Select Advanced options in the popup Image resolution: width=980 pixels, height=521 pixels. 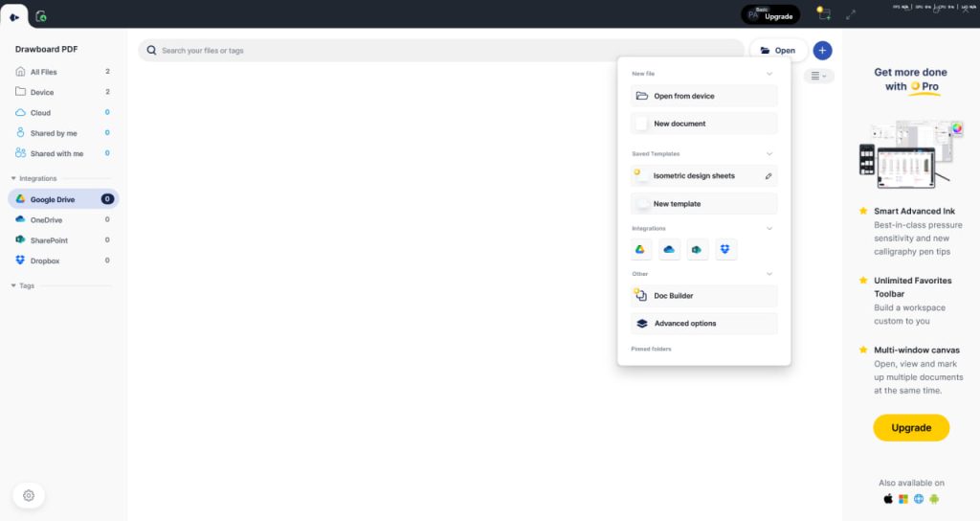pyautogui.click(x=703, y=324)
